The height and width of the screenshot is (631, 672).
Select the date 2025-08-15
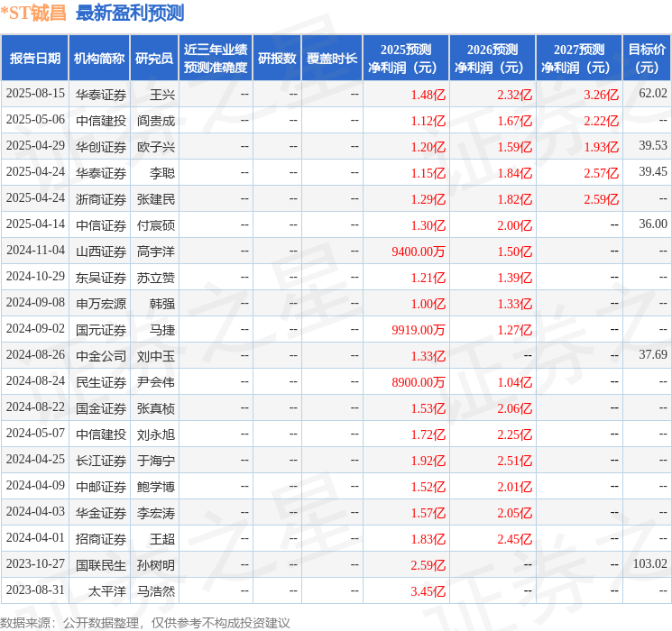pos(35,94)
